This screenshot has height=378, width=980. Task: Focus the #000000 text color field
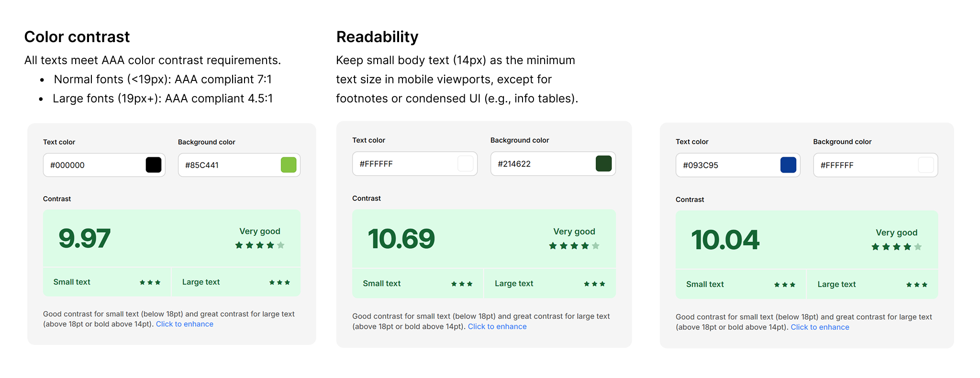[104, 165]
